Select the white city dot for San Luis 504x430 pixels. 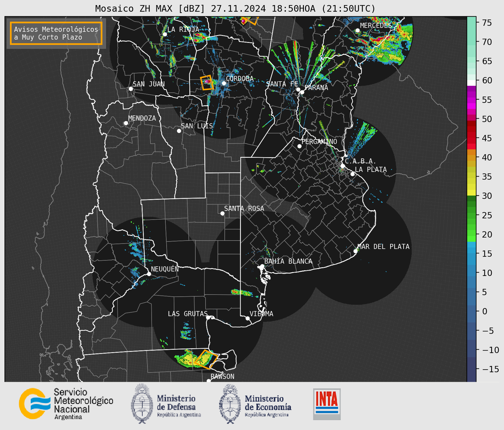click(179, 131)
